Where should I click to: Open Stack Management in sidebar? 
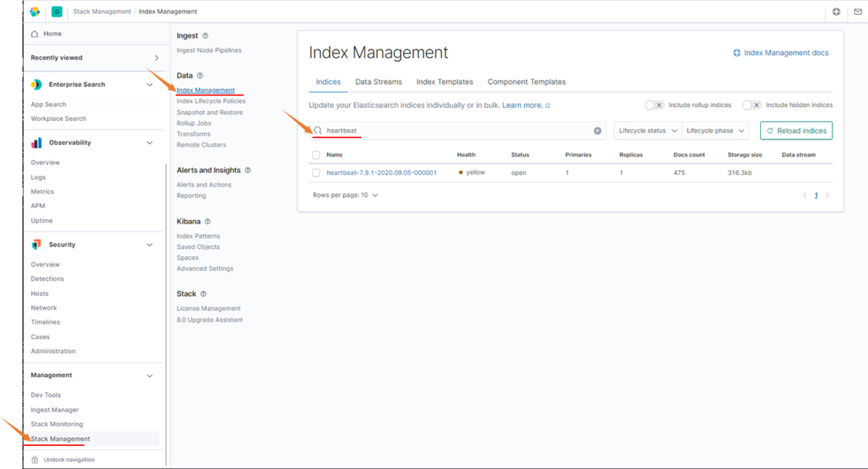click(x=61, y=439)
